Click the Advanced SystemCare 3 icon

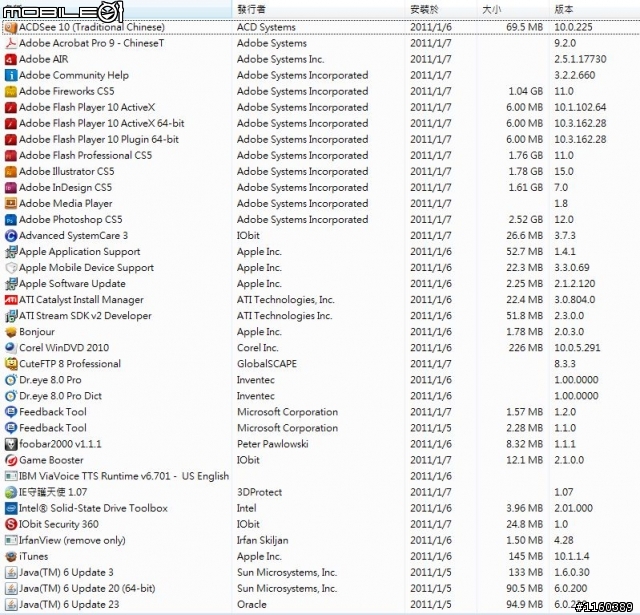pos(11,236)
